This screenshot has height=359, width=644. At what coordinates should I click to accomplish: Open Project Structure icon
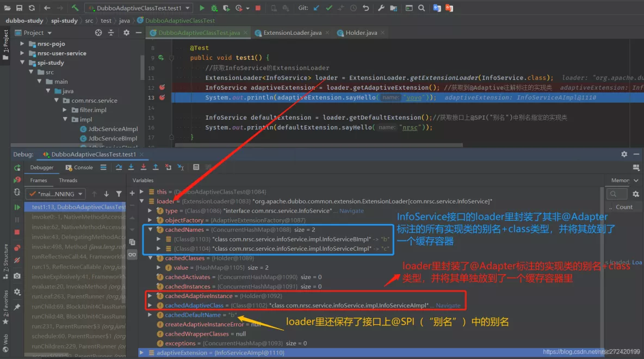[393, 8]
